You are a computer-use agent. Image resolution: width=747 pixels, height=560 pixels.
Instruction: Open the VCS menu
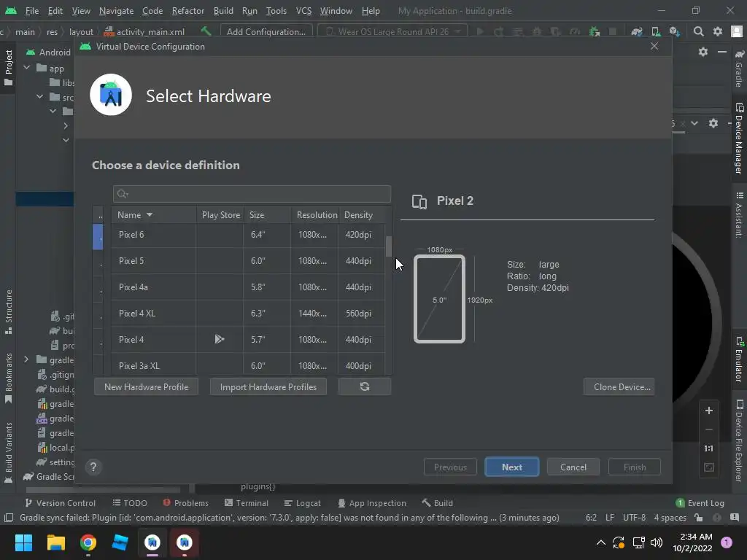click(x=303, y=10)
